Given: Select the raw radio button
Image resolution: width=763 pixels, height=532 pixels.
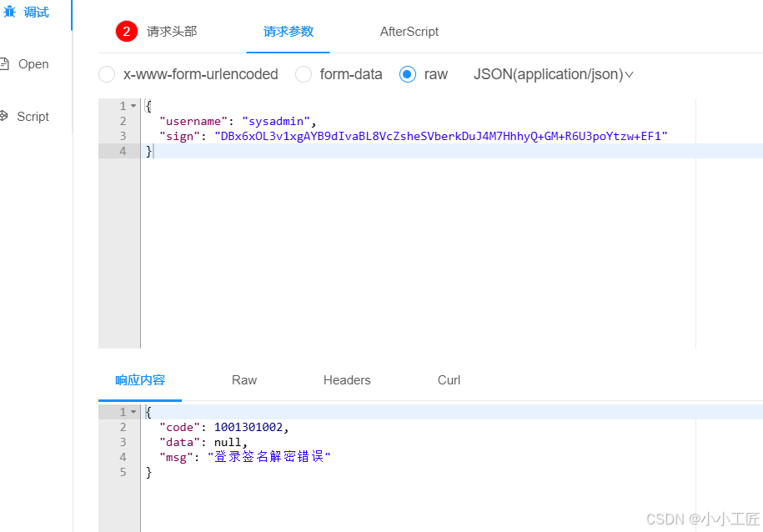Looking at the screenshot, I should (407, 74).
